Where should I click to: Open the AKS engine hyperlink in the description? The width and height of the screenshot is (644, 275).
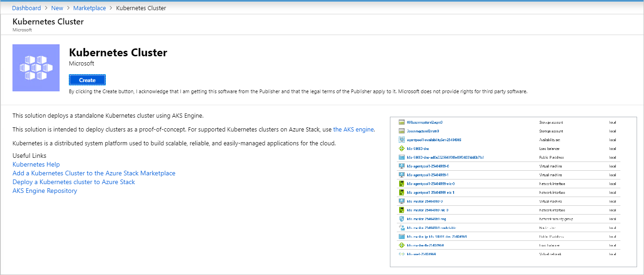353,129
